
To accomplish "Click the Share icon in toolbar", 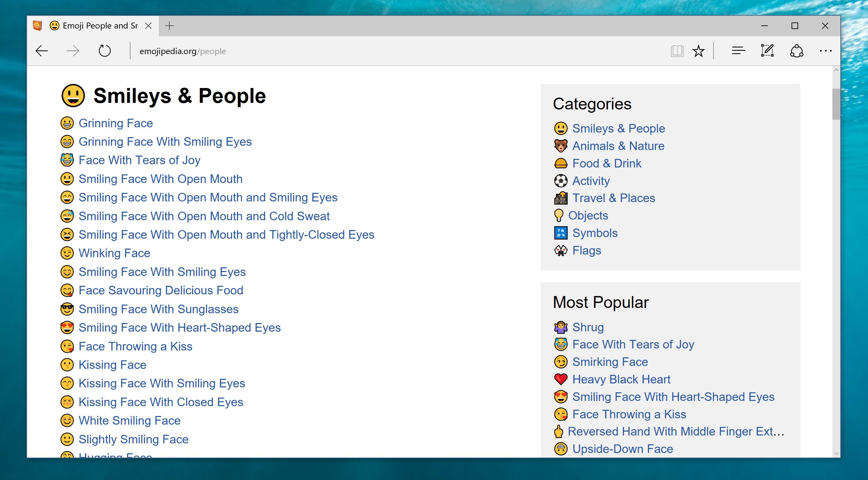I will point(796,51).
